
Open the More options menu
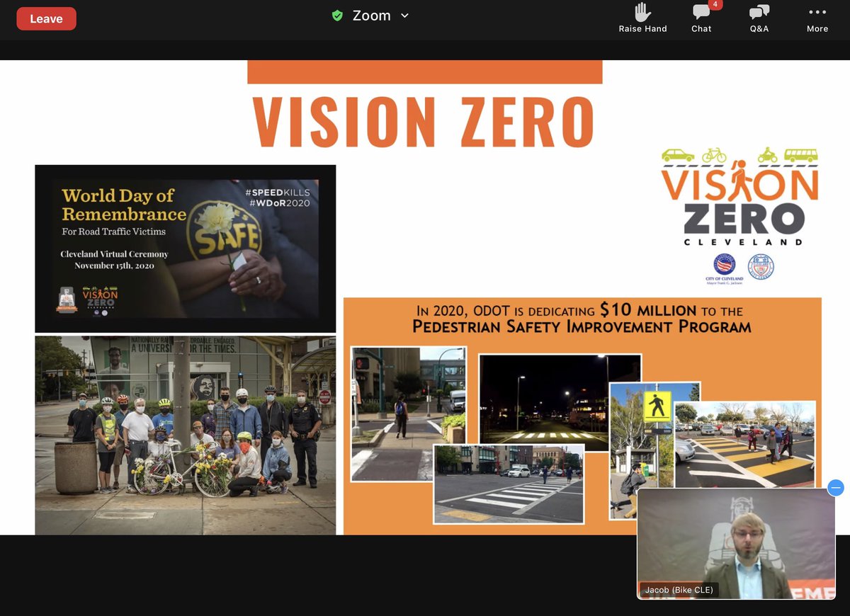pyautogui.click(x=817, y=18)
